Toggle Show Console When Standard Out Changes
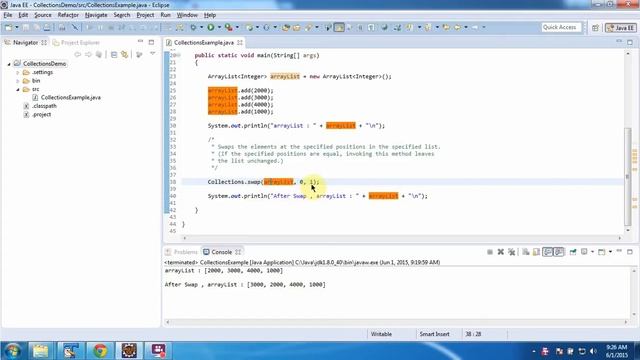Viewport: 640px width, 360px height. tap(547, 252)
